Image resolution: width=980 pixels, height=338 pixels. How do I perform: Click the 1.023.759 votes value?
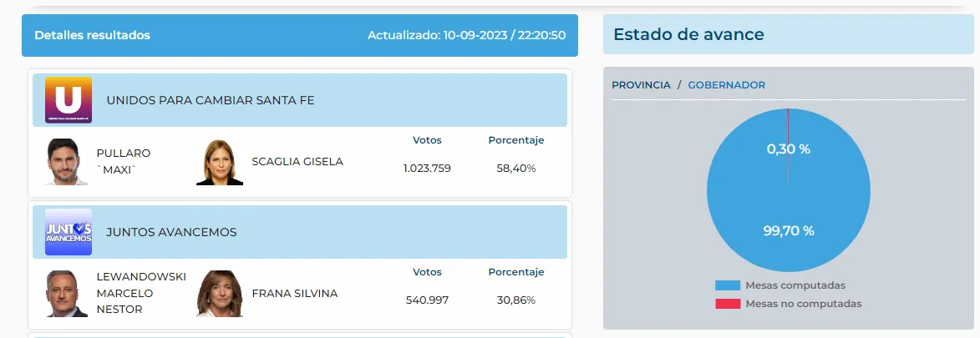coord(427,169)
